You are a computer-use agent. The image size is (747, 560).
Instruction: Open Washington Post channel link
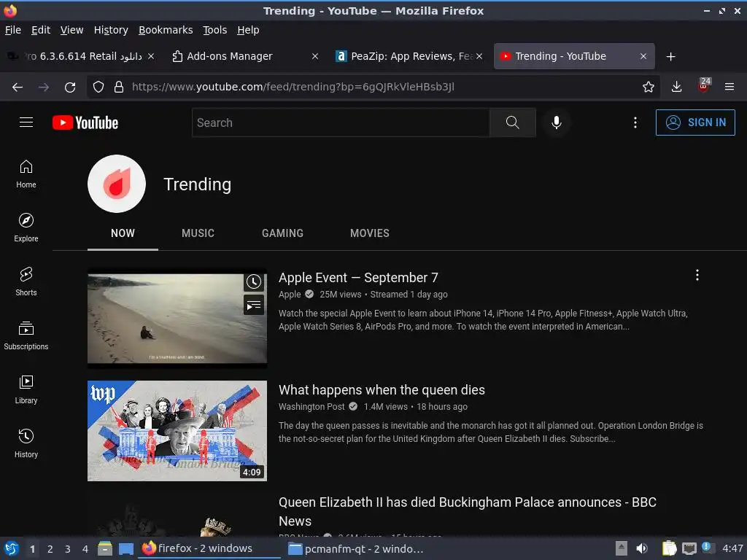click(x=311, y=407)
